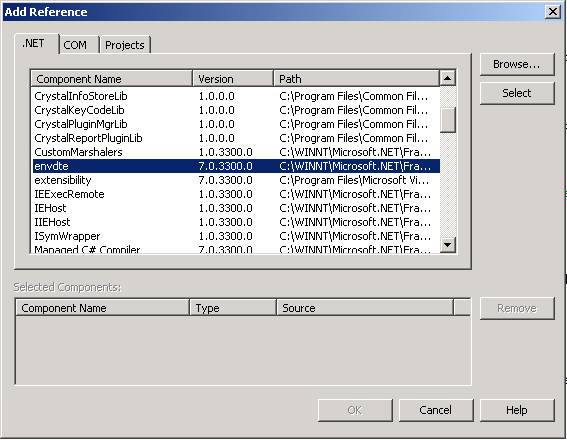Click the path cell of IEHost
This screenshot has width=567, height=440.
tap(355, 208)
